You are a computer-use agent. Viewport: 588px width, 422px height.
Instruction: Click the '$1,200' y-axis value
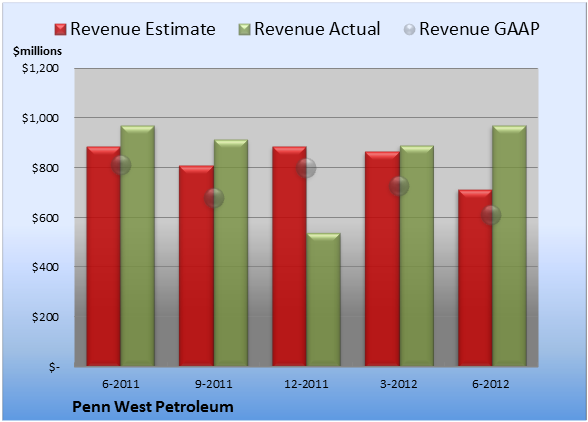(x=40, y=68)
